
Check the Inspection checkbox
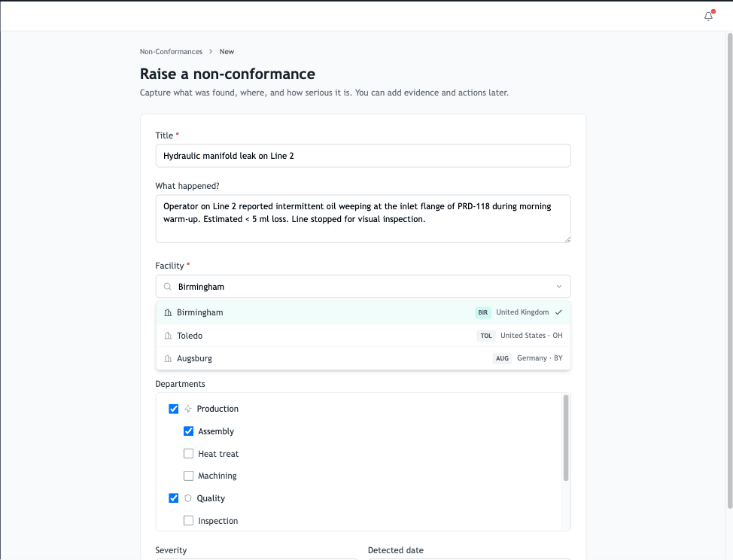(188, 521)
